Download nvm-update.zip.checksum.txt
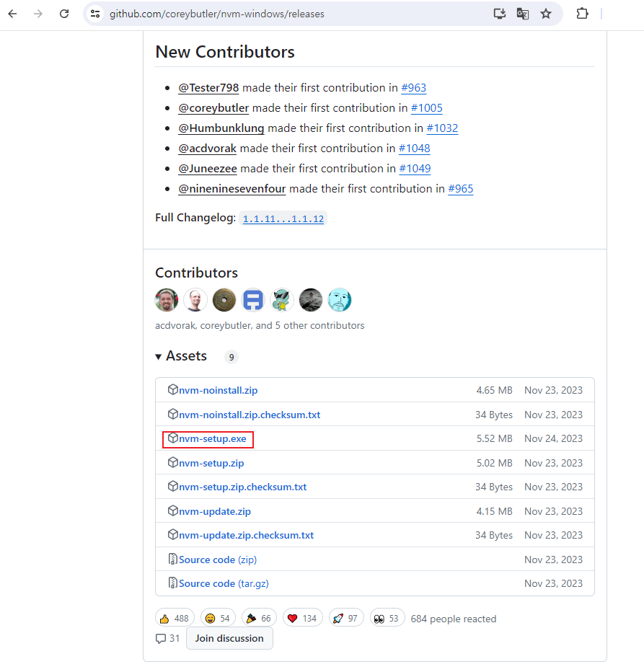 pyautogui.click(x=246, y=535)
